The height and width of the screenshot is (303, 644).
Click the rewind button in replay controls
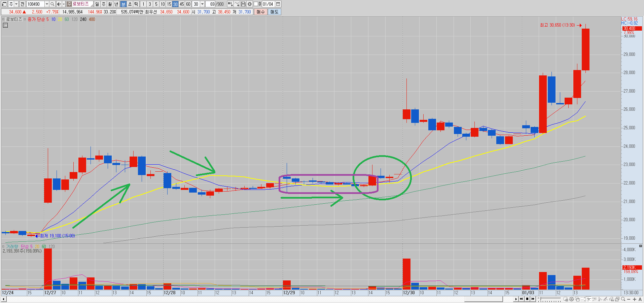(x=522, y=299)
